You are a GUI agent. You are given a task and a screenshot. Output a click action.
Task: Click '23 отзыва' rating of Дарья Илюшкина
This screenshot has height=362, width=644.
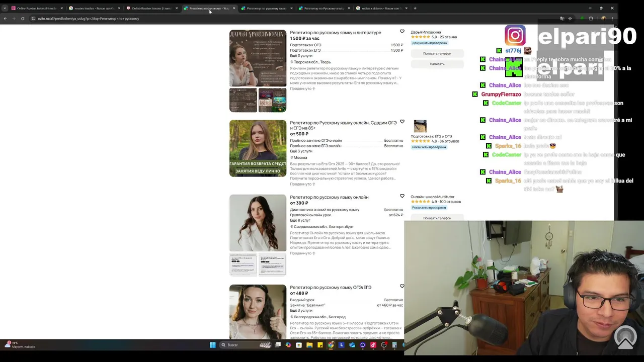[x=448, y=37]
